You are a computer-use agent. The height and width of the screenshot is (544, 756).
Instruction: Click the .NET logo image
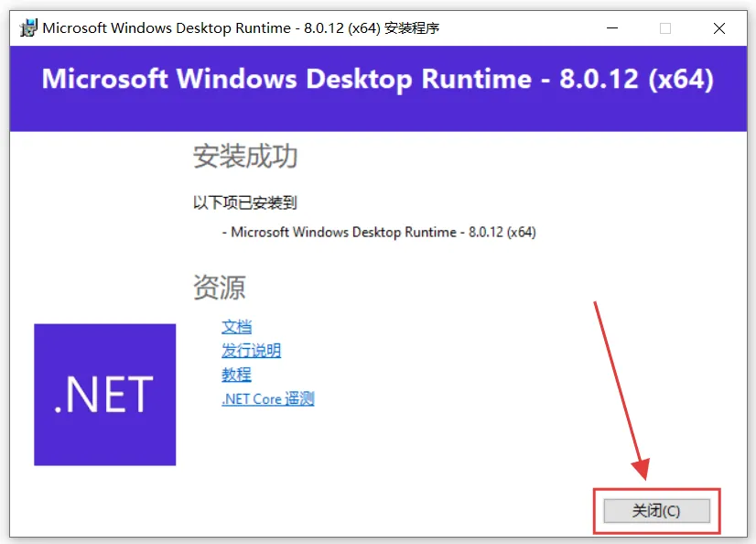(x=105, y=395)
